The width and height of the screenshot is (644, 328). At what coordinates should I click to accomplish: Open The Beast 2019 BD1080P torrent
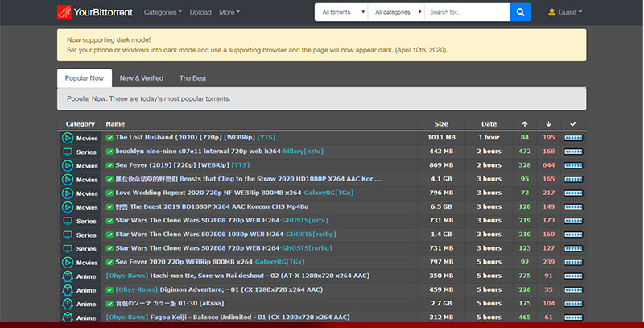[x=212, y=207]
